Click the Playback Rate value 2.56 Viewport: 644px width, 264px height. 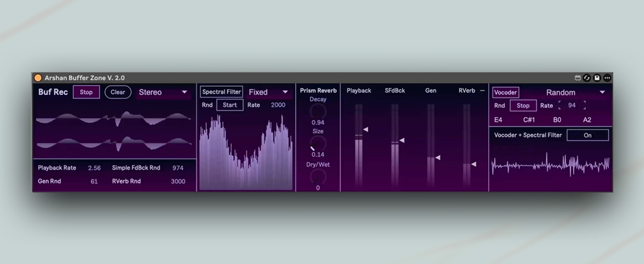click(x=95, y=168)
